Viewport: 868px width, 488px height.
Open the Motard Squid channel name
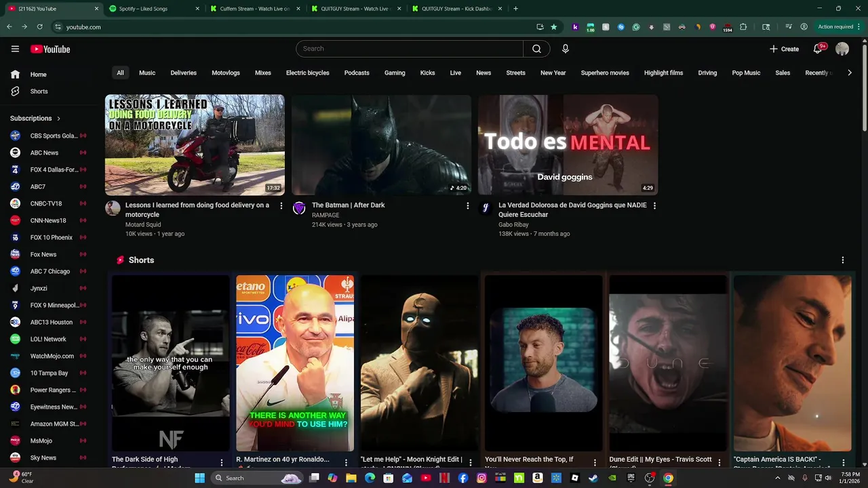pos(143,224)
